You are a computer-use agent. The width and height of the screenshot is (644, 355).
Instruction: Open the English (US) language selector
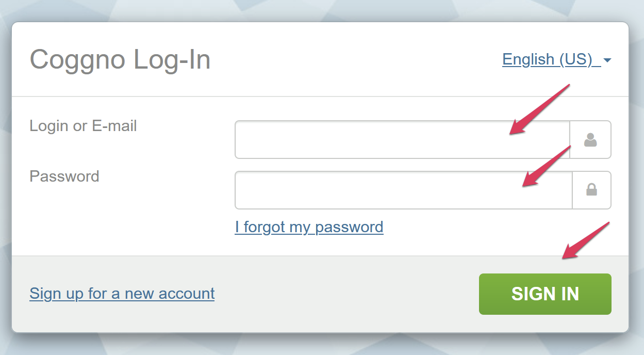point(547,59)
